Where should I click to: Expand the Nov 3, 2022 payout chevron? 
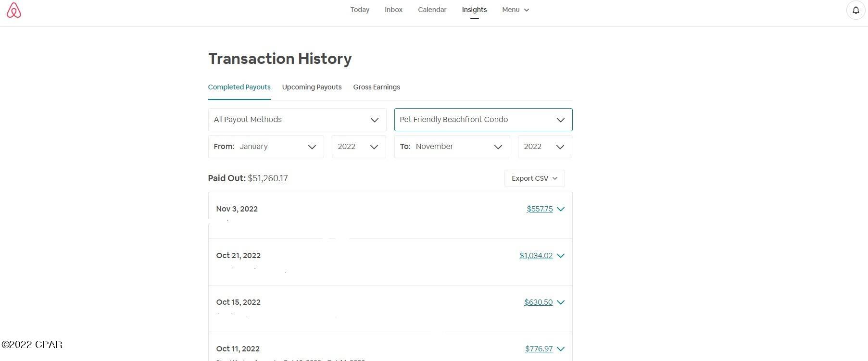tap(561, 209)
